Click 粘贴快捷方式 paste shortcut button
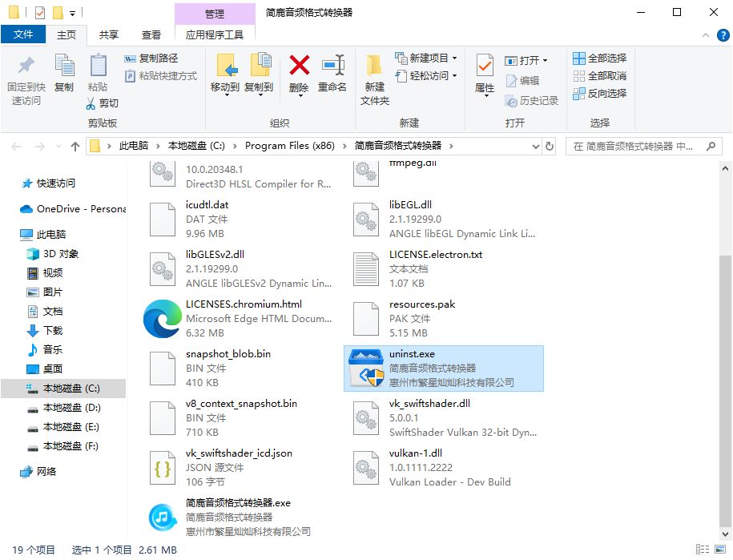733x560 pixels. pos(161,76)
